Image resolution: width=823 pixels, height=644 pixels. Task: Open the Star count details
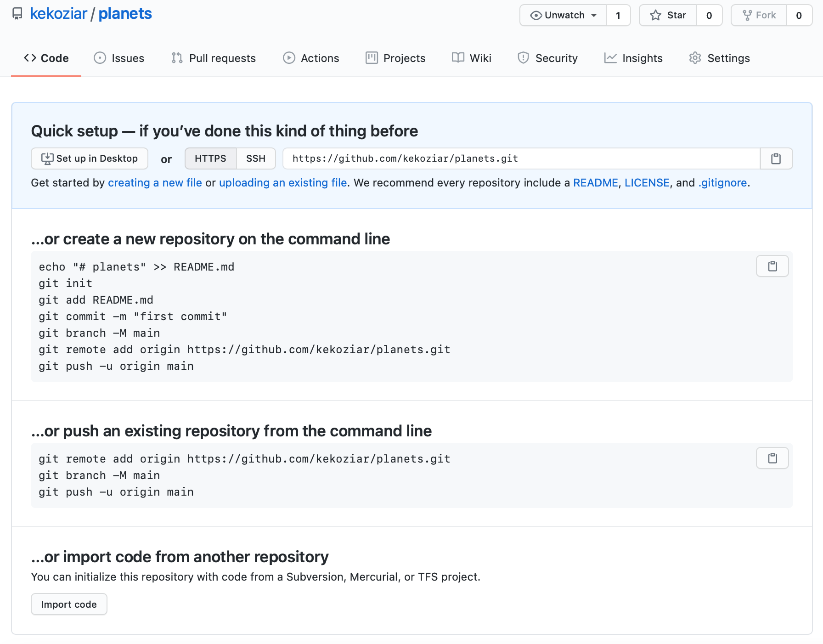tap(709, 15)
